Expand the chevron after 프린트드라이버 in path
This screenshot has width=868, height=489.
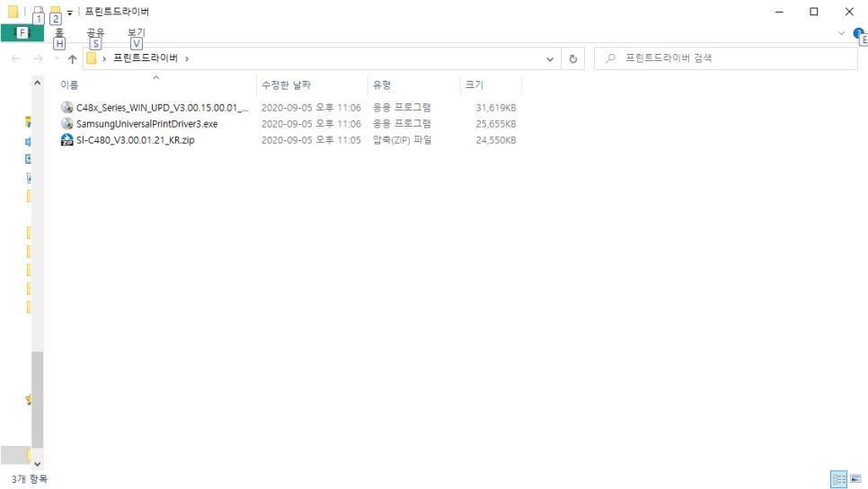187,58
